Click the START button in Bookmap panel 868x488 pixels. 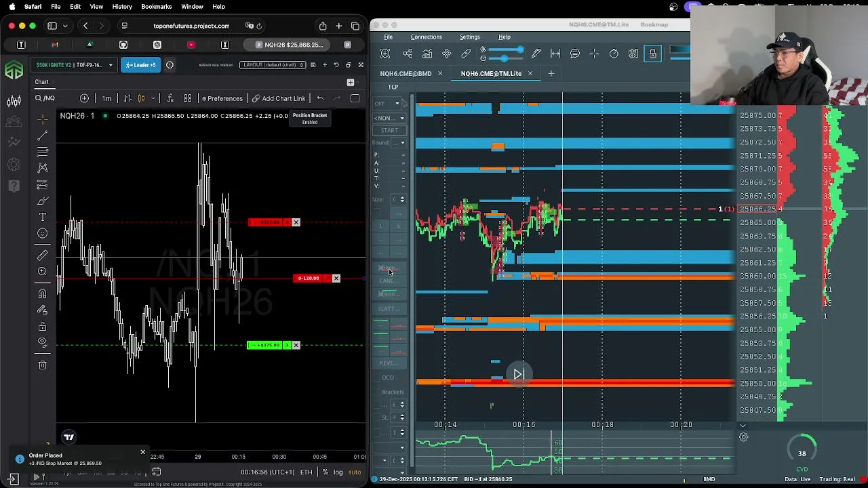tap(389, 130)
